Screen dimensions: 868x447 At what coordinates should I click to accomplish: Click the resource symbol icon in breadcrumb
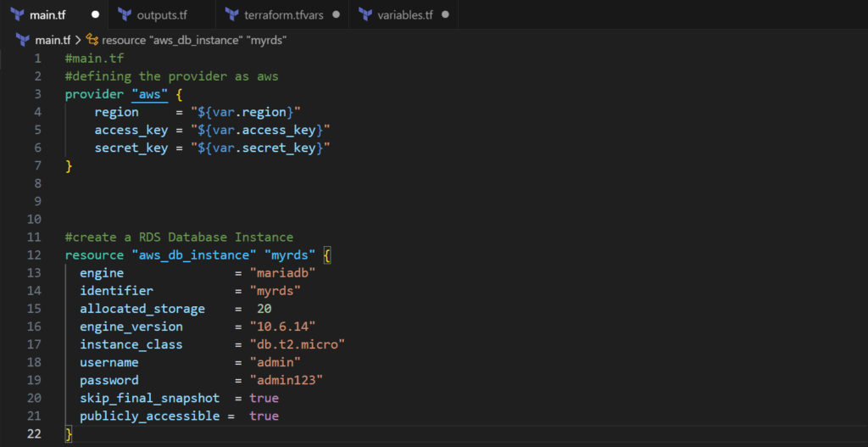click(x=92, y=40)
